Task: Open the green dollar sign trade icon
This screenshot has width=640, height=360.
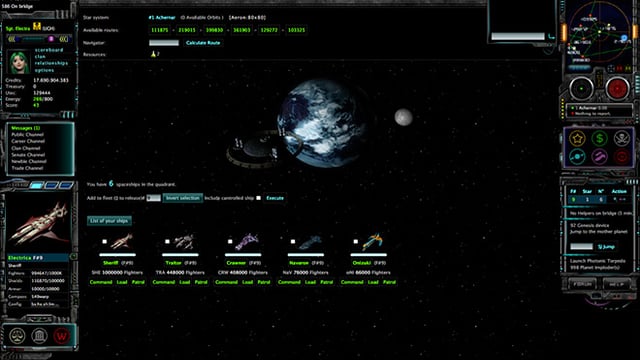Action: (600, 139)
